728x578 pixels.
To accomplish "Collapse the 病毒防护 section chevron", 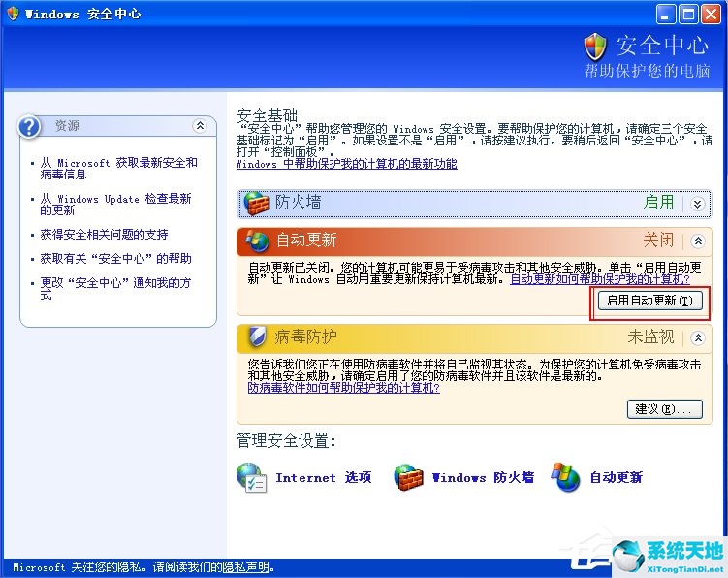I will [698, 337].
